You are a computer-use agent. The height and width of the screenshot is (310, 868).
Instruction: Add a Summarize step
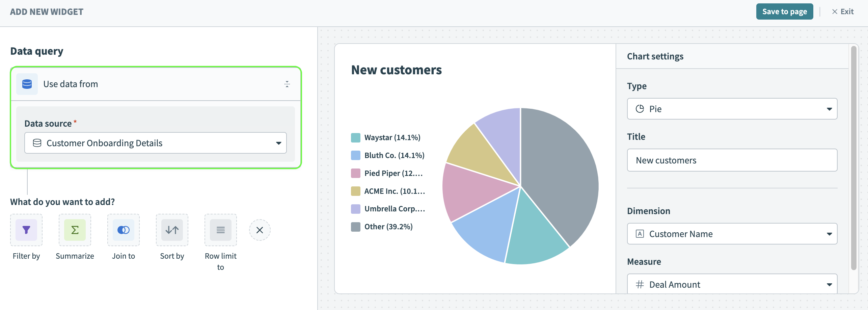point(75,230)
